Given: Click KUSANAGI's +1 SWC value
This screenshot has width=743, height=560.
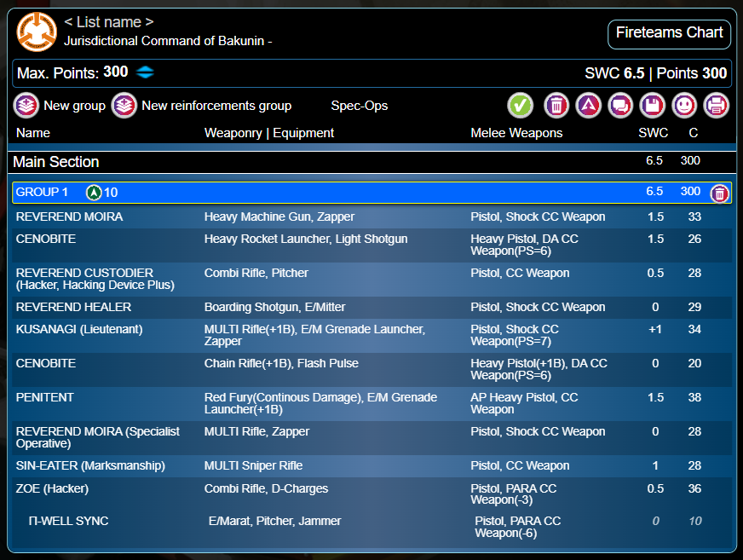Looking at the screenshot, I should coord(655,329).
